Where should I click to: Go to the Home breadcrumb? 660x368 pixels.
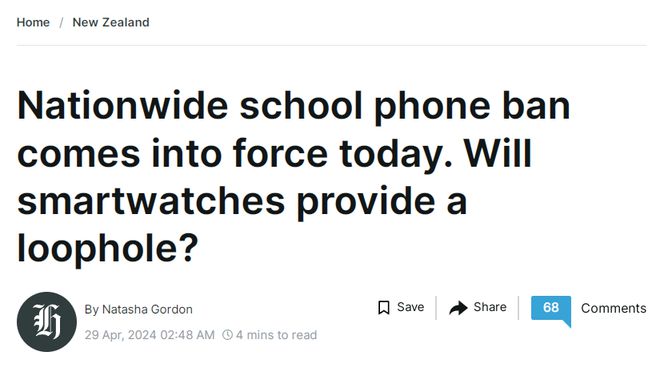tap(33, 22)
